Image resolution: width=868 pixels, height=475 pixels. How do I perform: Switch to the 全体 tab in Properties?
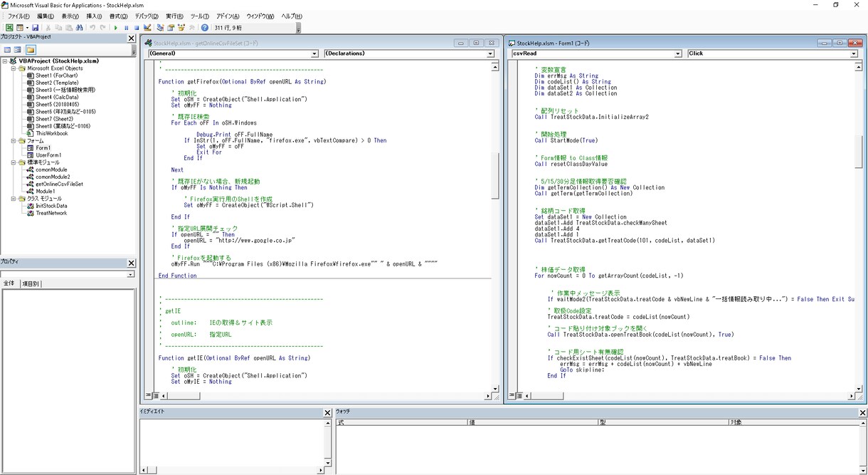(9, 284)
